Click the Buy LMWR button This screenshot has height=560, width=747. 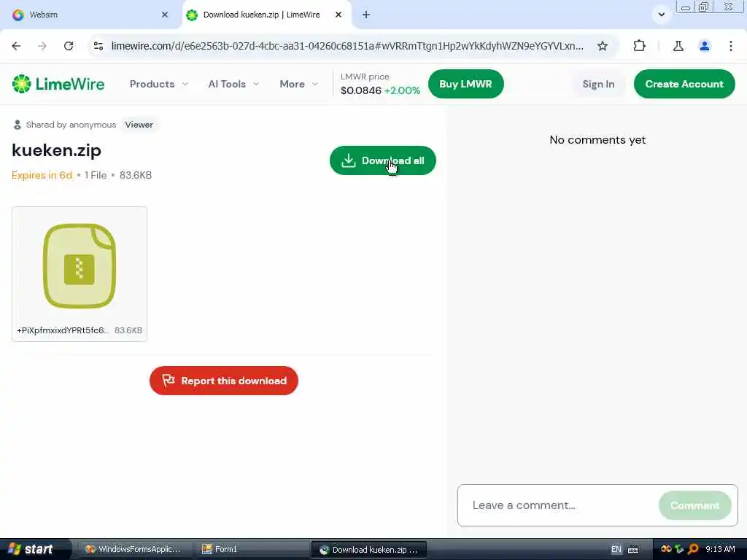465,84
